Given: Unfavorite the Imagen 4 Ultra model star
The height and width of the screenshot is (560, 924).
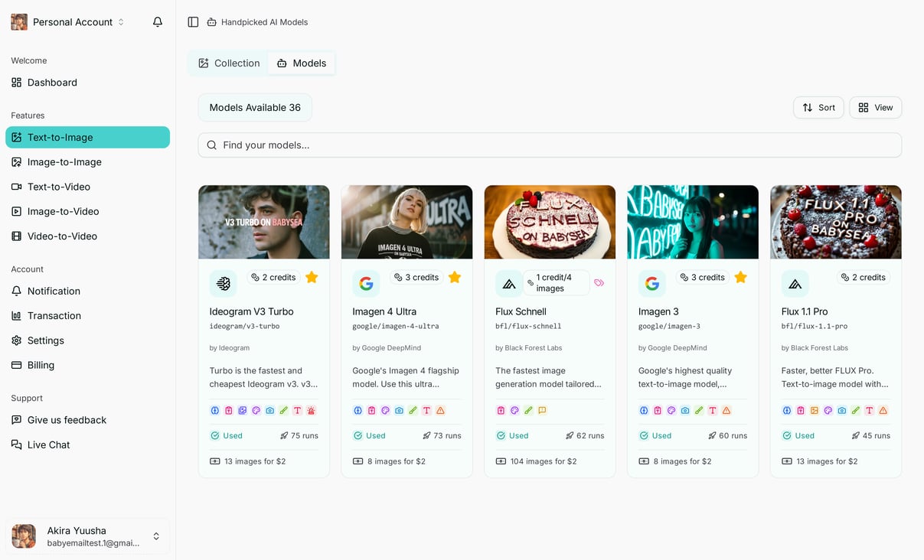Looking at the screenshot, I should click(x=454, y=278).
